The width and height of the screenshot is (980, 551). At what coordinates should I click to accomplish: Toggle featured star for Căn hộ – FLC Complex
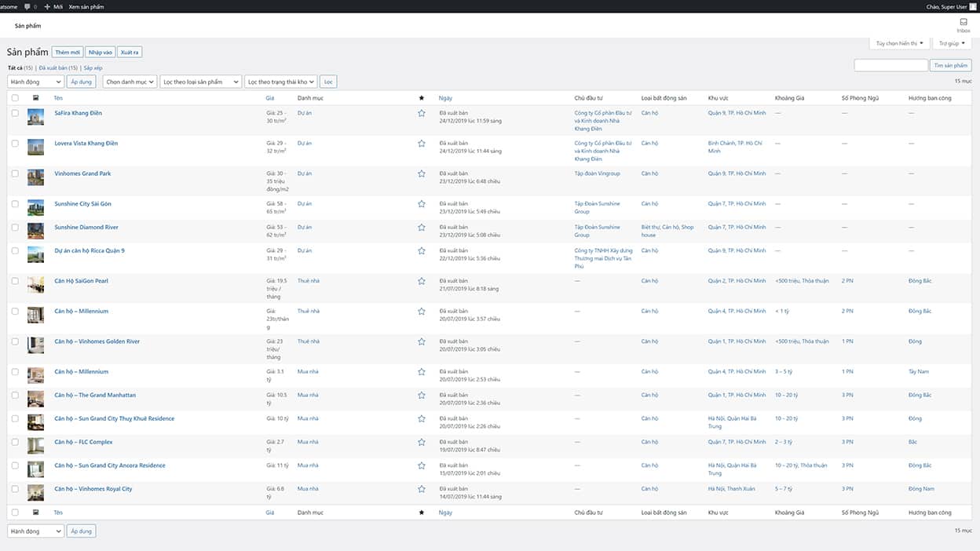[x=422, y=442]
